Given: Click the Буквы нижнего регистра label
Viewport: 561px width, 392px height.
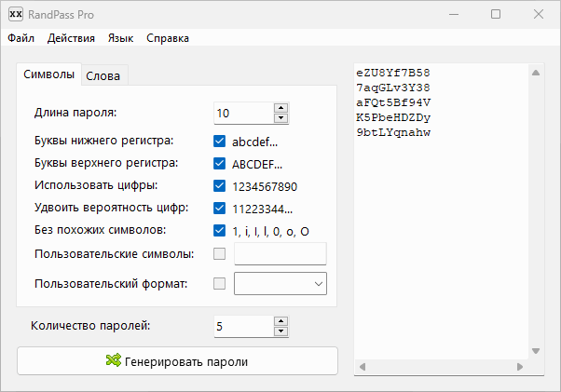Looking at the screenshot, I should click(104, 141).
